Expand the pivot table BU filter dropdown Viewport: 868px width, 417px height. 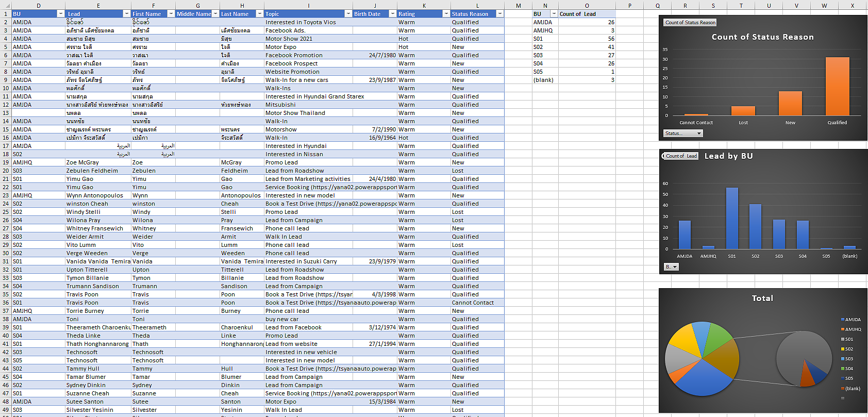(554, 14)
